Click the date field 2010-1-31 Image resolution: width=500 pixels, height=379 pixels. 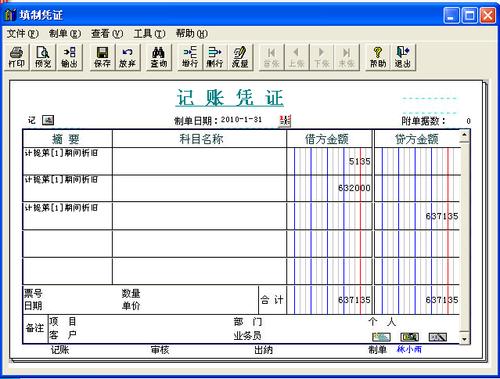coord(241,120)
